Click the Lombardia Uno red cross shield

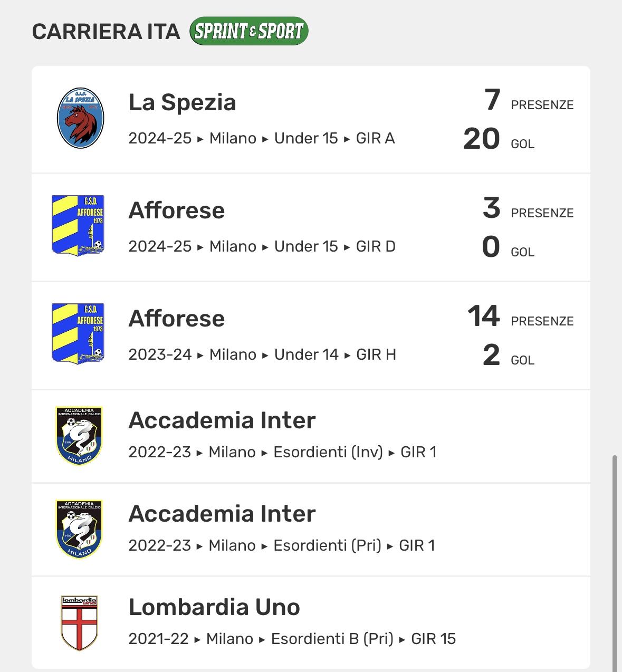click(x=79, y=623)
